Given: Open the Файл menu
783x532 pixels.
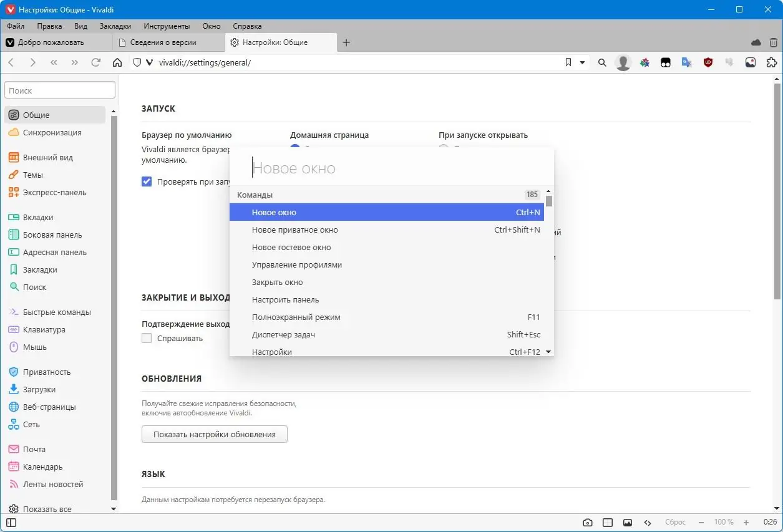Looking at the screenshot, I should (x=16, y=26).
